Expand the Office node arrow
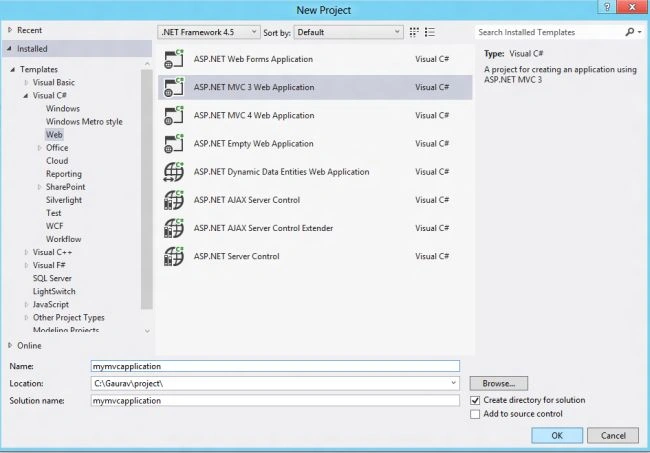Image resolution: width=650 pixels, height=453 pixels. pos(39,148)
